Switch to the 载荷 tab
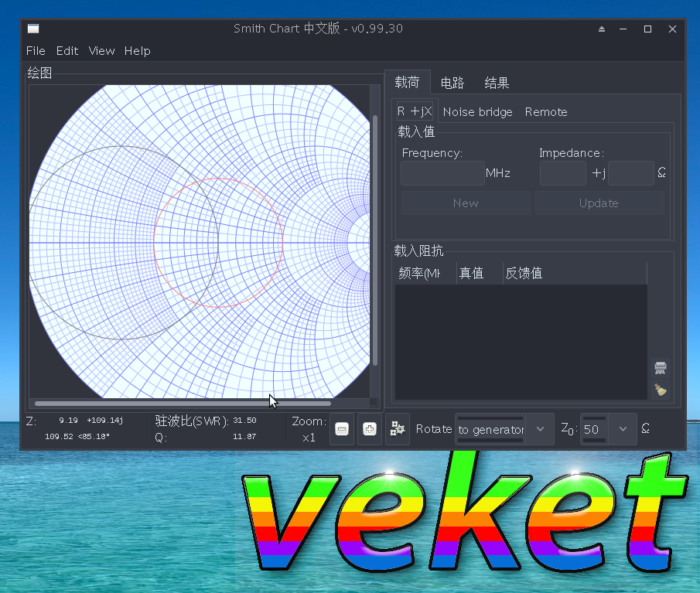This screenshot has height=593, width=700. pos(407,83)
